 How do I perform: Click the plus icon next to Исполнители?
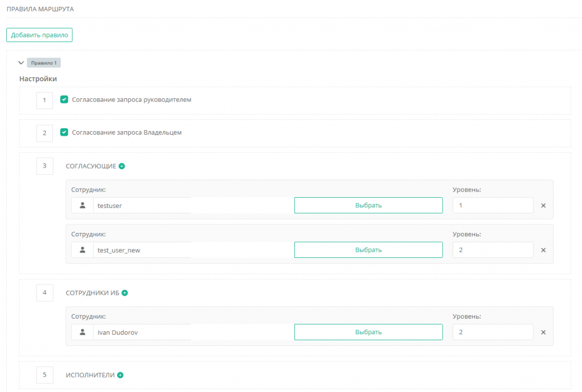click(120, 375)
